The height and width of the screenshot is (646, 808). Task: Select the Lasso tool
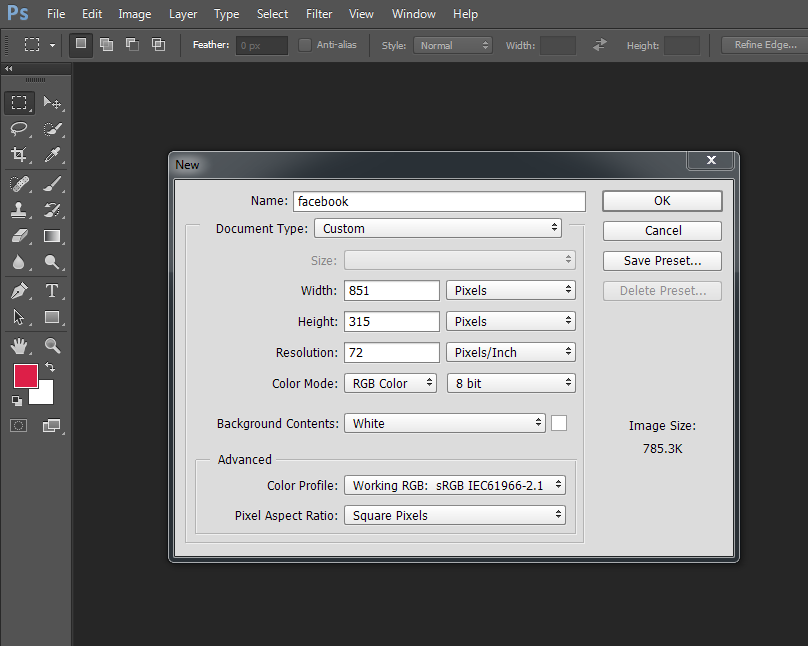click(19, 129)
